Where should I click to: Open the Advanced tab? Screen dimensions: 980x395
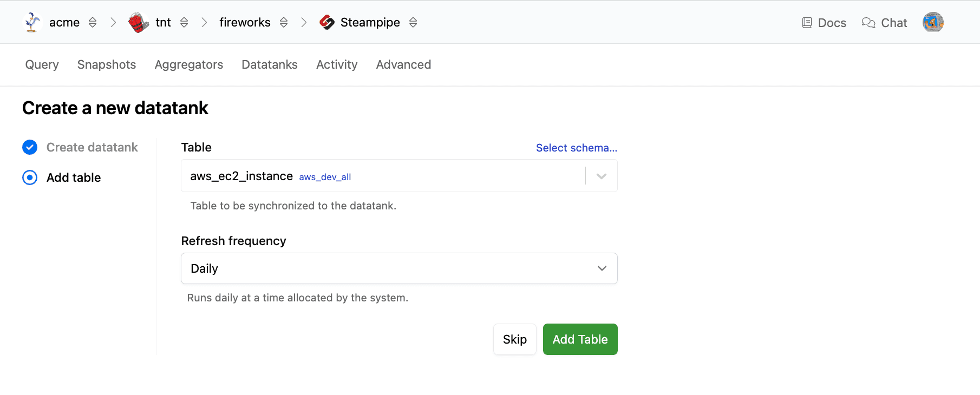(404, 64)
